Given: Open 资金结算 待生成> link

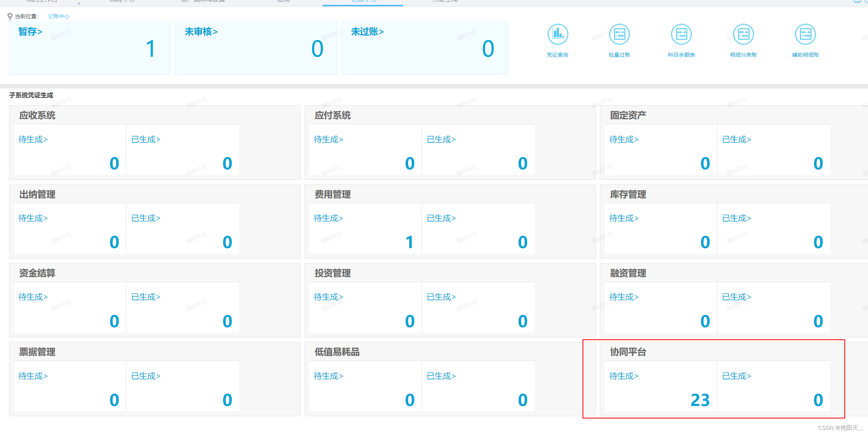Looking at the screenshot, I should pyautogui.click(x=33, y=297).
